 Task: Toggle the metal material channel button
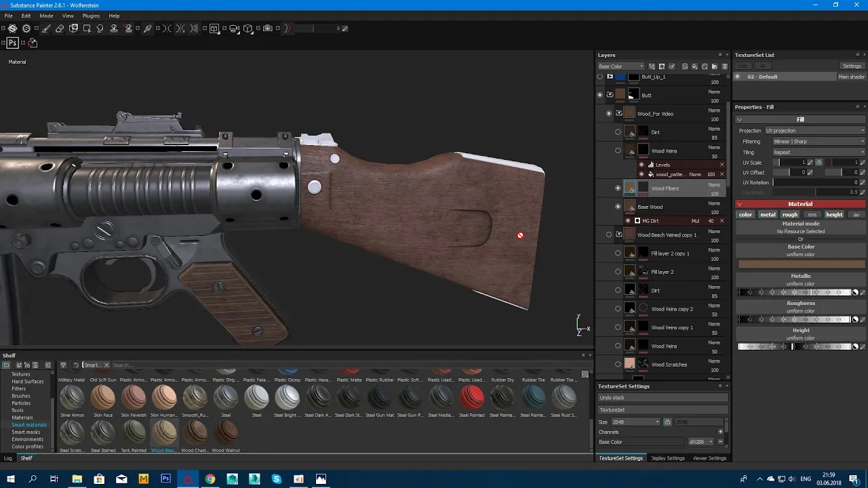(768, 215)
